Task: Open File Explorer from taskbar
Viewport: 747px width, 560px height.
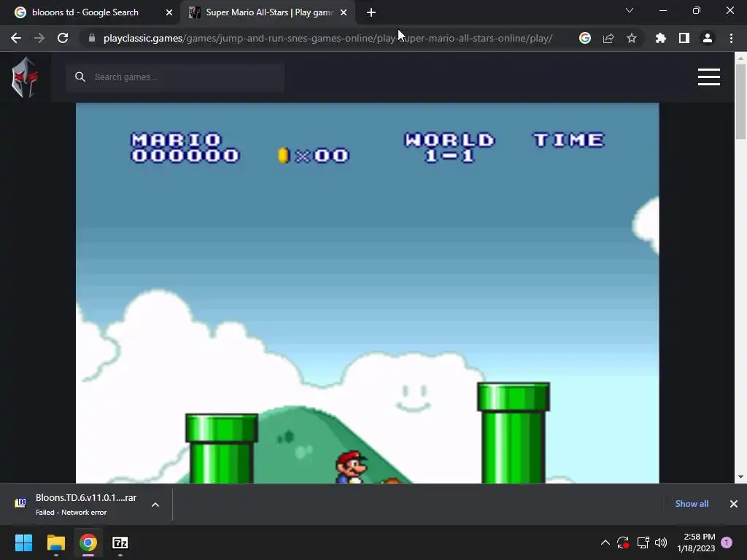Action: 55,542
